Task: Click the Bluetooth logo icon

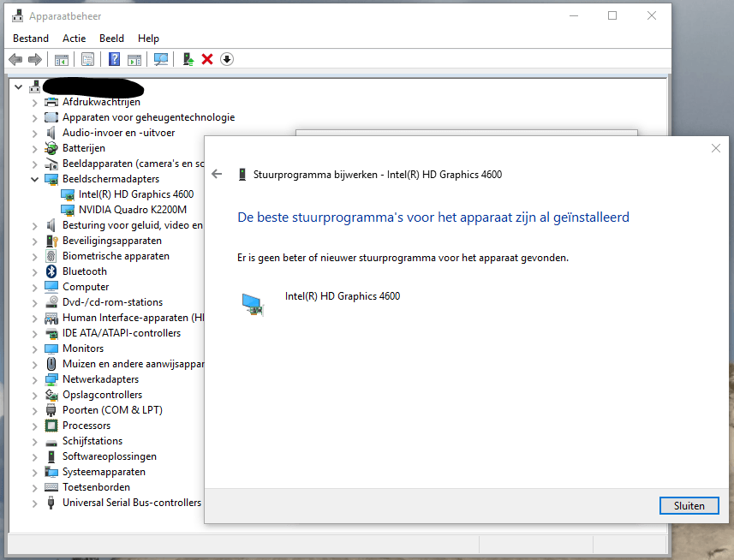Action: [51, 271]
